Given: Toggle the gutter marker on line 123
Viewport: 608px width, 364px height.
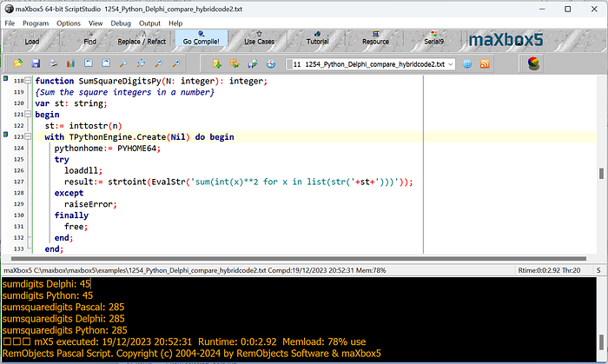Looking at the screenshot, I should (5, 135).
